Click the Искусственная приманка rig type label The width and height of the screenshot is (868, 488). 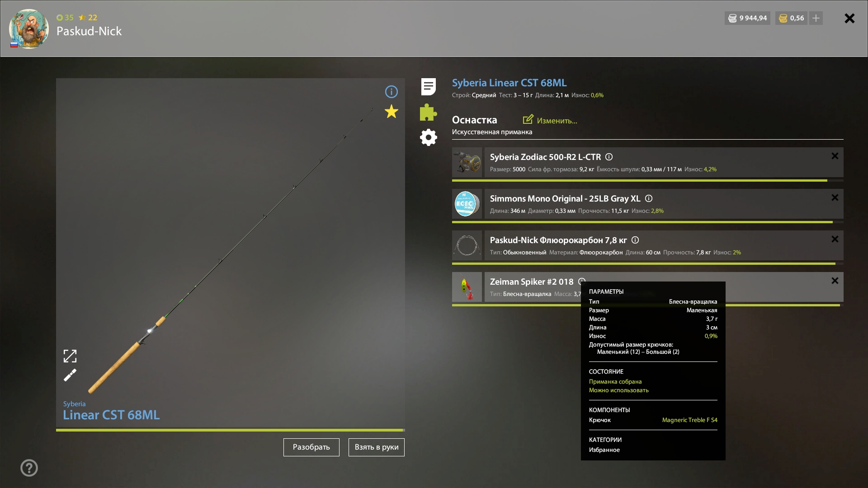click(492, 132)
